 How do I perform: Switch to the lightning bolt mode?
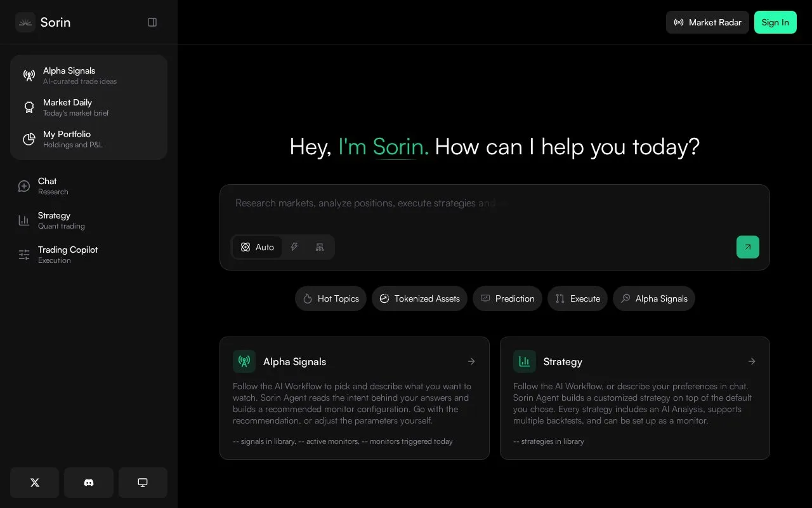pyautogui.click(x=294, y=247)
